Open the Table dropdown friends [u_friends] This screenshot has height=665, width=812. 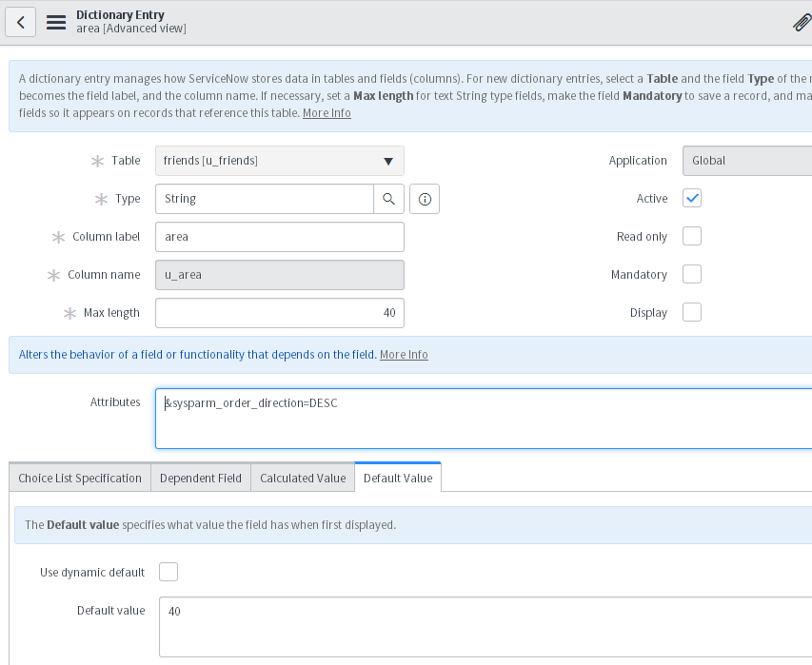tap(280, 161)
